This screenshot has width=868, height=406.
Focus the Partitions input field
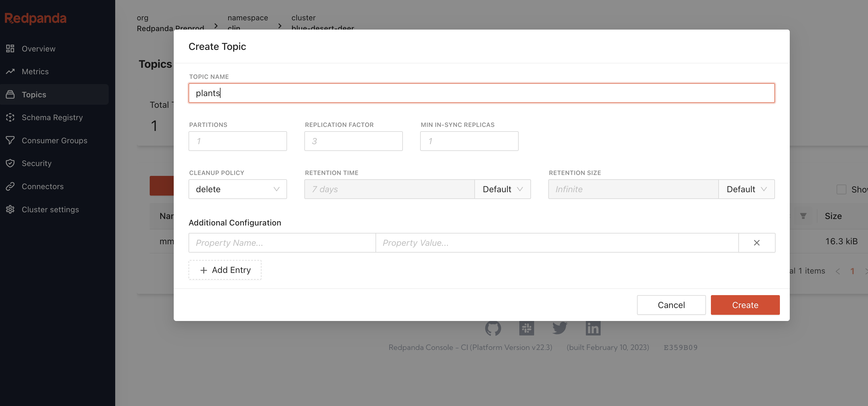237,141
